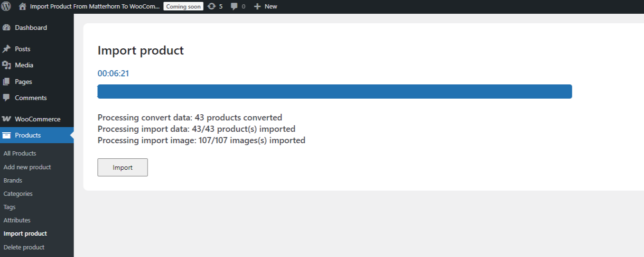Click the Comments speech bubble sidebar icon
The height and width of the screenshot is (257, 644).
7,98
